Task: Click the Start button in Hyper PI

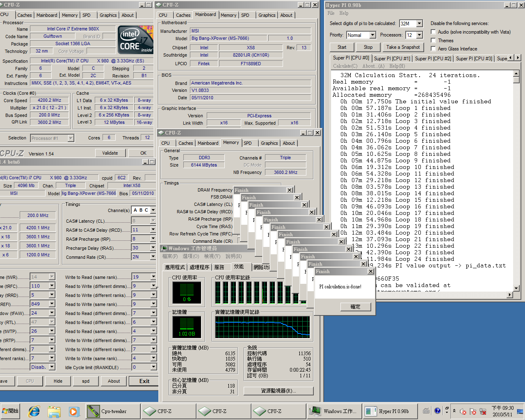Action: [342, 47]
